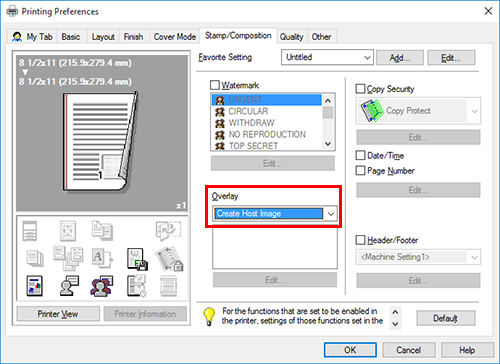Close the Printing Preferences dialog
Screen dimensions: 500x364
click(x=488, y=11)
